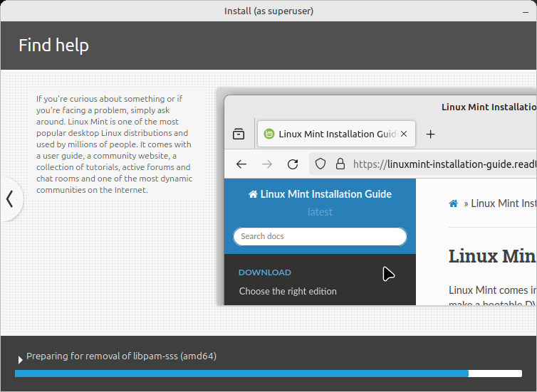Close the Linux Mint Installation Guide tab
The width and height of the screenshot is (537, 392).
click(404, 134)
